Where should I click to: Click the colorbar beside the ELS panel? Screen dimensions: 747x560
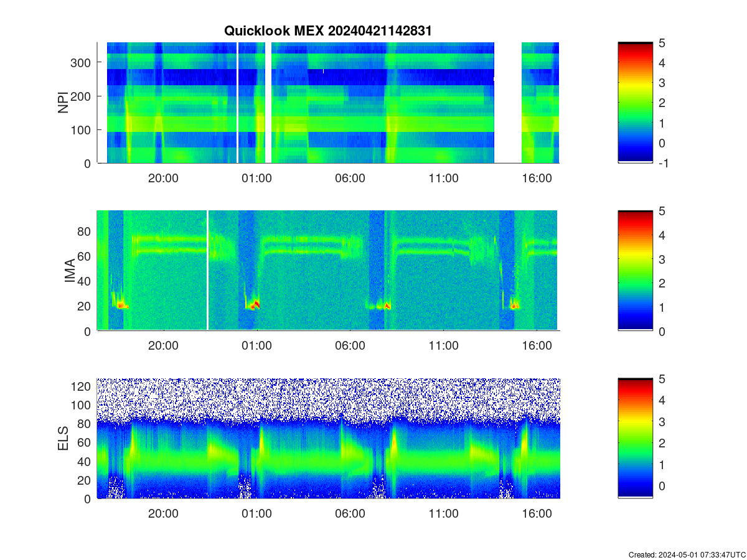pos(636,439)
